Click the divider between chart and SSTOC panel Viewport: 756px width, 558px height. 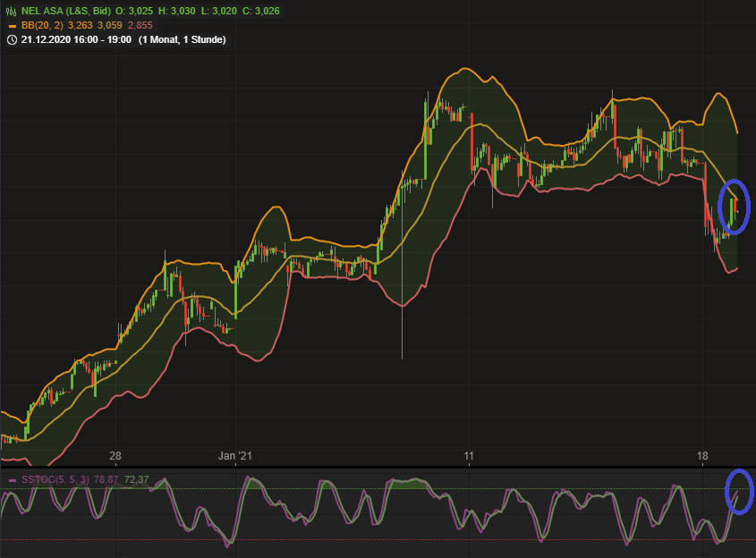click(x=378, y=467)
